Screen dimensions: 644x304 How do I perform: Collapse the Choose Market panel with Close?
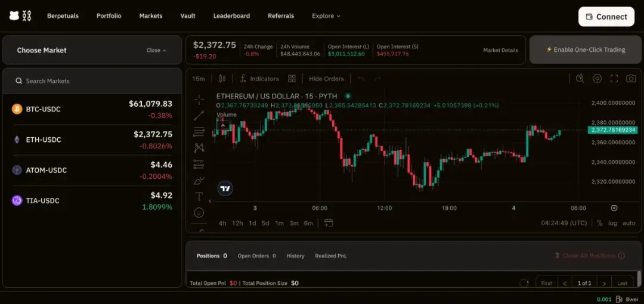(x=156, y=51)
